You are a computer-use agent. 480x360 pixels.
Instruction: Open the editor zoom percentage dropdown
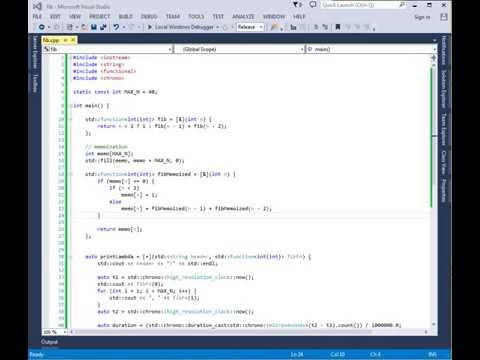tap(55, 332)
